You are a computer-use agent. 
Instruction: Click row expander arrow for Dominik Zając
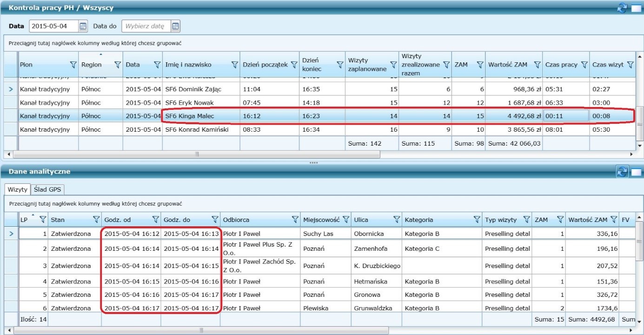click(x=11, y=89)
